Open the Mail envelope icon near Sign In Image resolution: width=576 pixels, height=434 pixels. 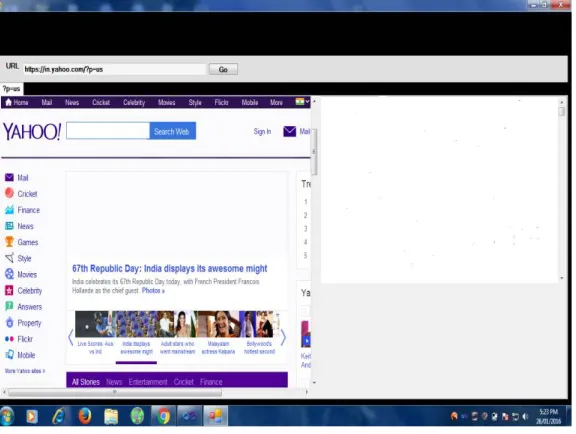pos(289,132)
